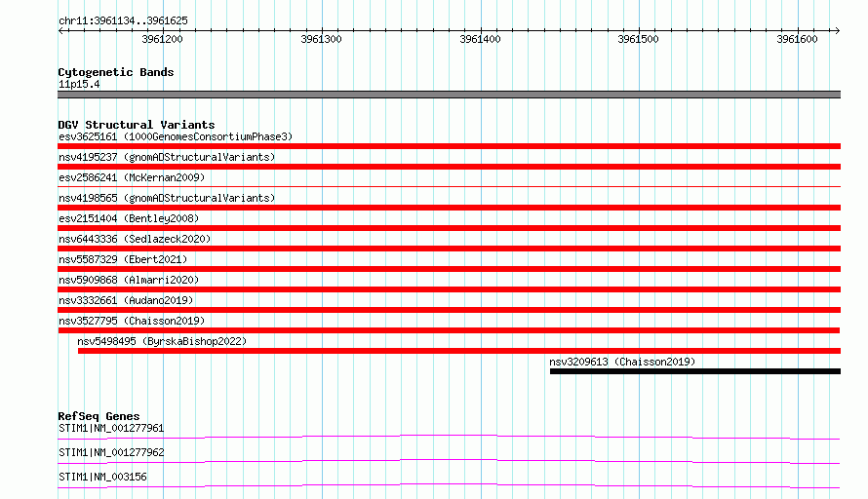Click the 3961300 ruler position
This screenshot has width=868, height=499.
[321, 39]
